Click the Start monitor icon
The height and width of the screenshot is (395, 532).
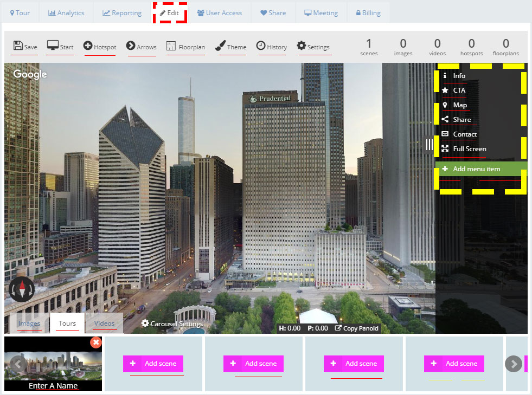[x=53, y=45]
